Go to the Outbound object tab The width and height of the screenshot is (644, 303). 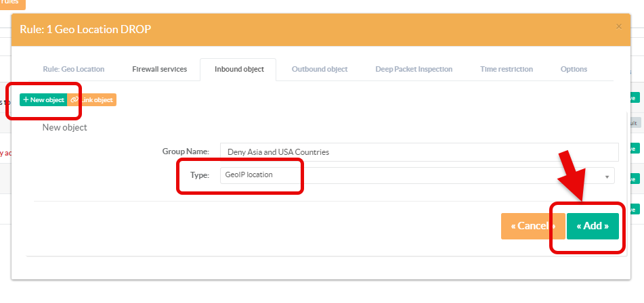pyautogui.click(x=320, y=69)
